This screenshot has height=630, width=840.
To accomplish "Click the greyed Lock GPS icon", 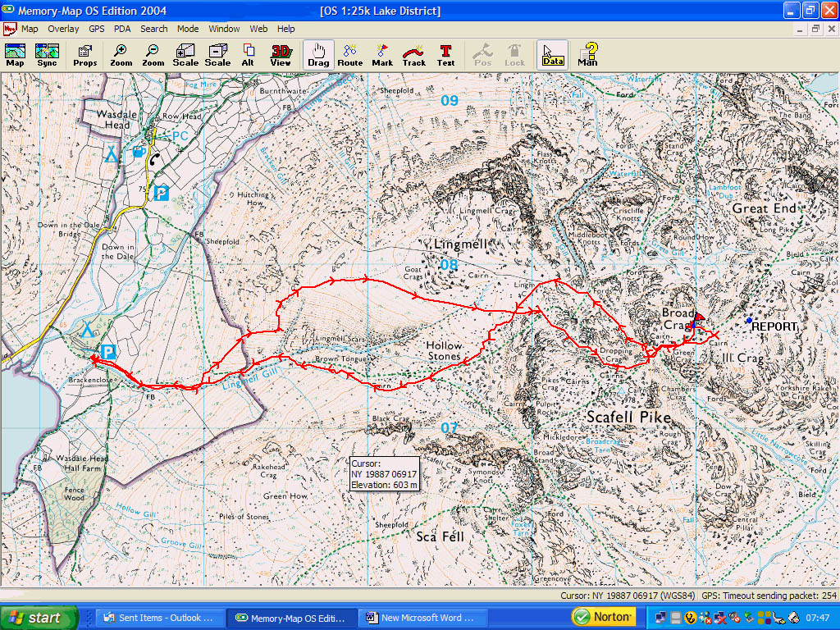I will click(x=515, y=55).
